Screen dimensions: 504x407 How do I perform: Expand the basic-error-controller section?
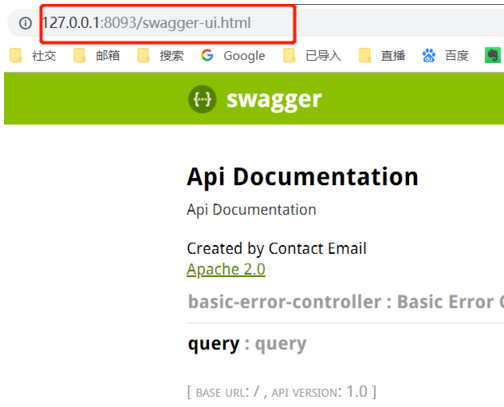pos(346,302)
